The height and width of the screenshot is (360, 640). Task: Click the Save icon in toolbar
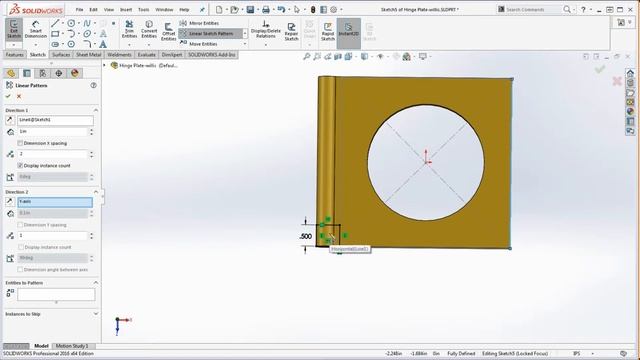tap(250, 9)
